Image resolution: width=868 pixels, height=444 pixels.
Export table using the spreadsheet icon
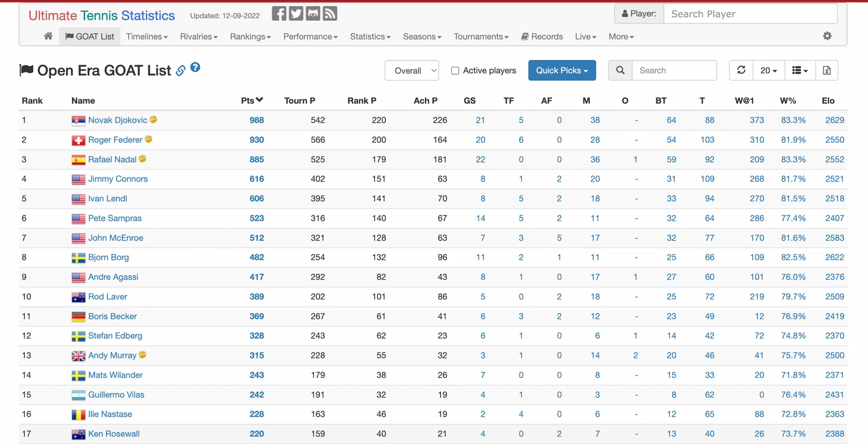pos(826,70)
